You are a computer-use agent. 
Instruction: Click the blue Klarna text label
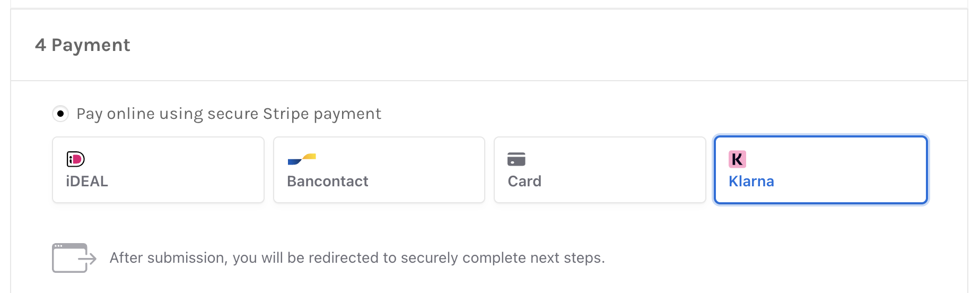751,182
